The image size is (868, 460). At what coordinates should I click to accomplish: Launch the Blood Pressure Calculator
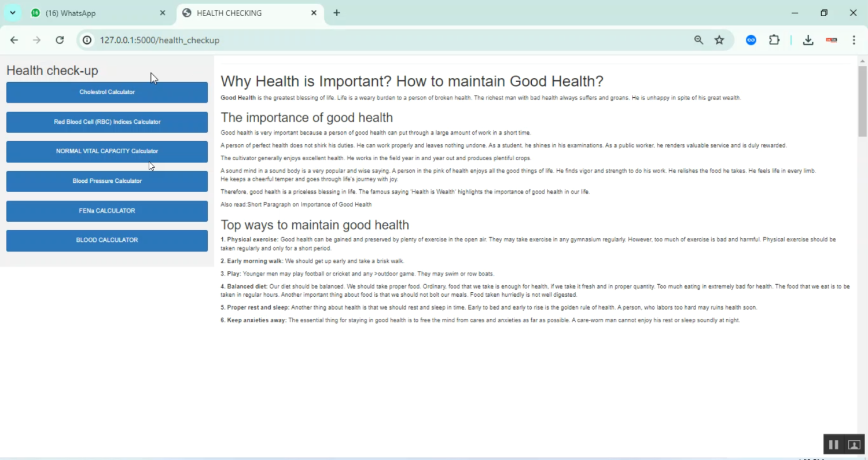107,181
